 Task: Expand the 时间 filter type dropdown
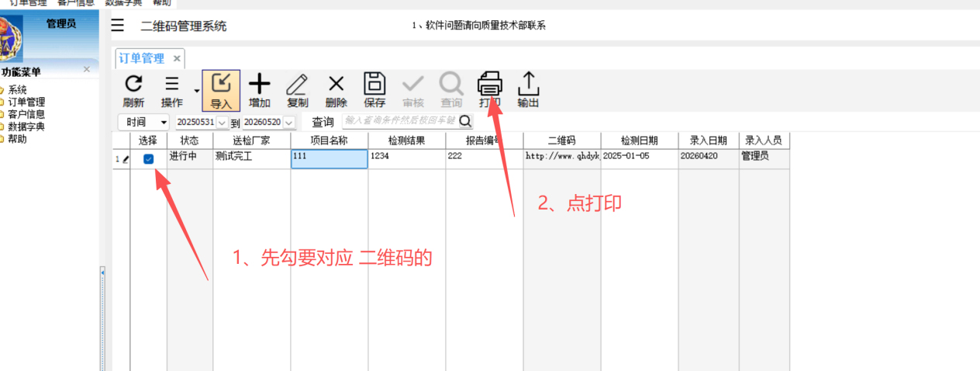[x=164, y=123]
